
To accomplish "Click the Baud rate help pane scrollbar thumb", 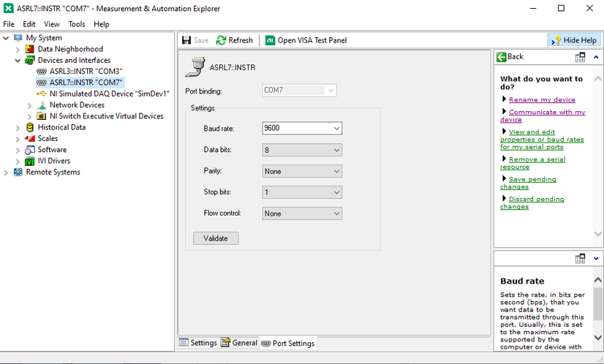I will click(x=598, y=304).
